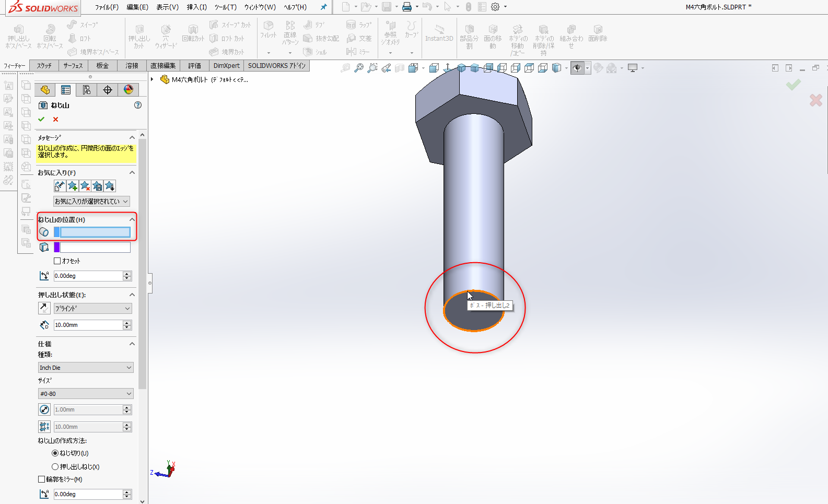Open the PropertyManager tab icon
Image resolution: width=828 pixels, height=504 pixels.
coord(65,90)
